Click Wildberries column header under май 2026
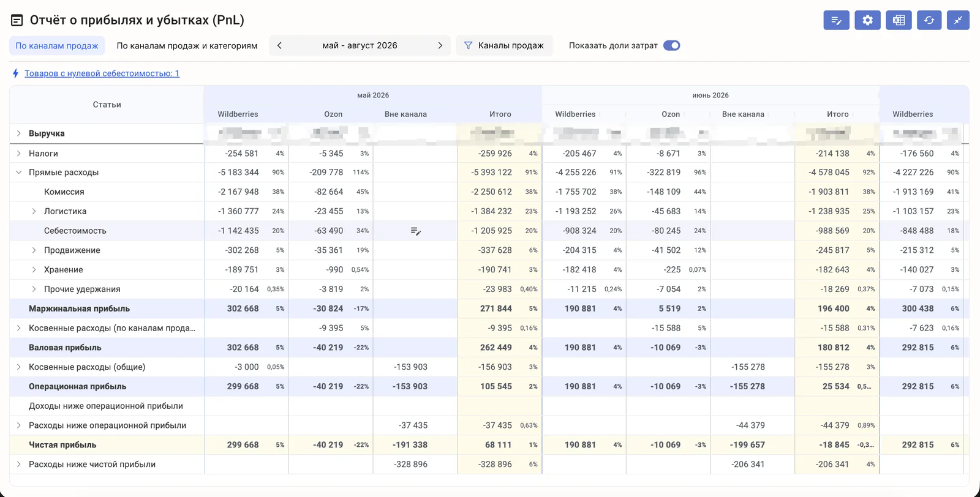980x497 pixels. click(238, 114)
